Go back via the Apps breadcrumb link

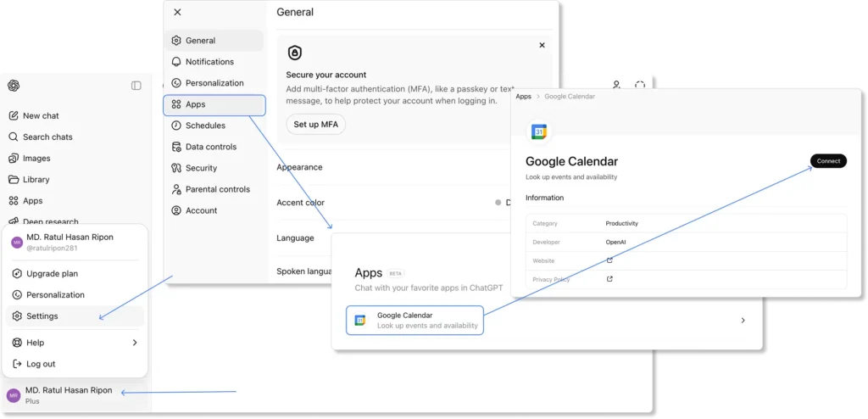tap(523, 97)
